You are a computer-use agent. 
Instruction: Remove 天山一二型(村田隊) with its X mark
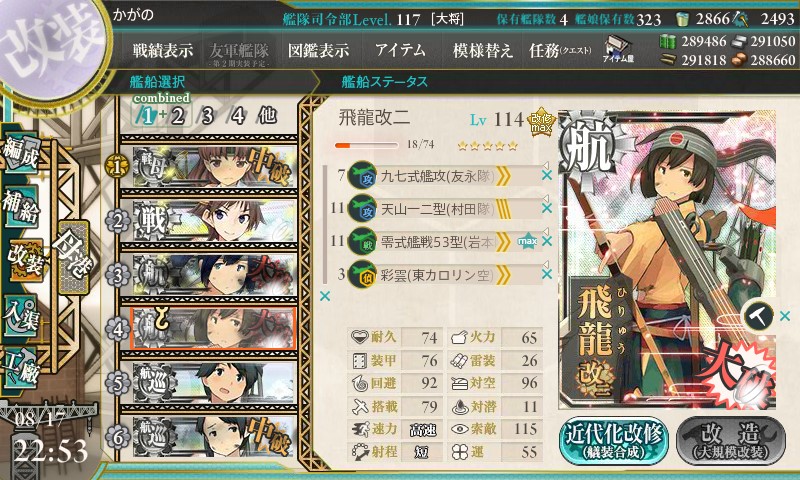click(x=547, y=208)
